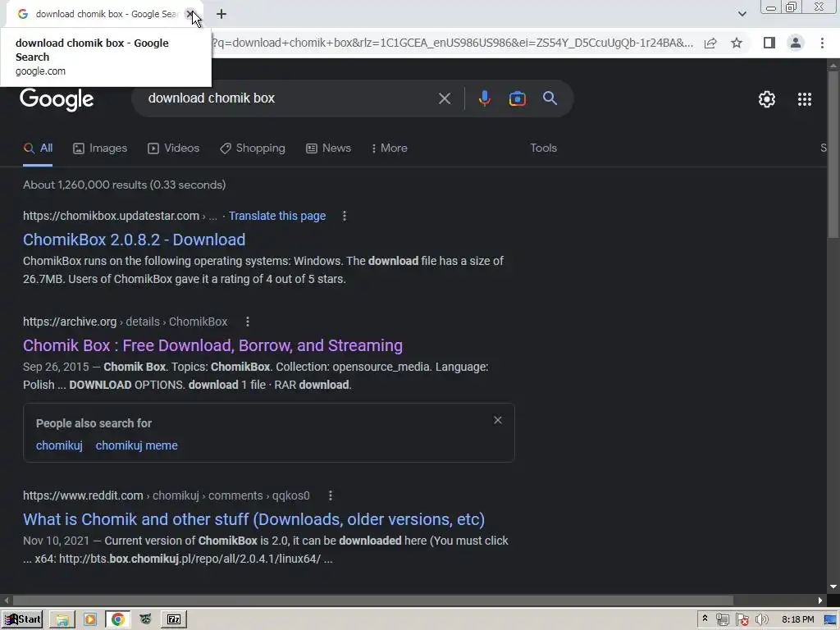Viewport: 840px width, 630px height.
Task: Open a new browser tab
Action: [221, 14]
